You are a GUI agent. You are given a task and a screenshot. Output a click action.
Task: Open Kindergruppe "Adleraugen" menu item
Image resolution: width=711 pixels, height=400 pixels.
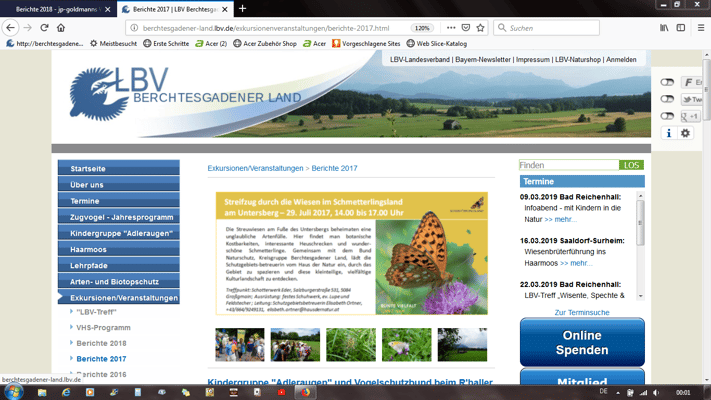coord(119,233)
